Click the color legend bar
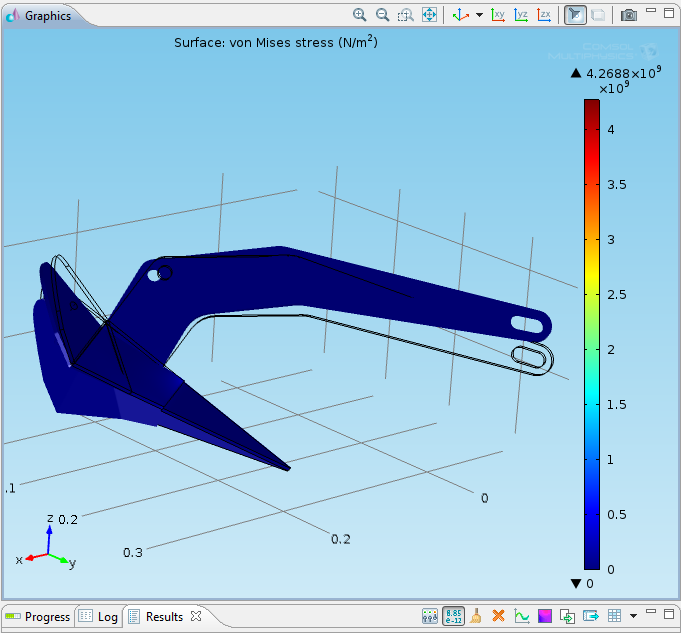681x633 pixels. click(x=592, y=334)
